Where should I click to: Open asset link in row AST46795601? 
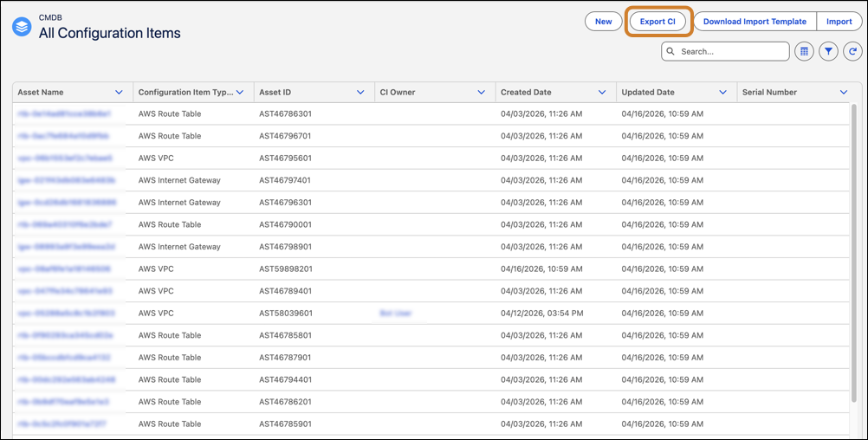pos(65,159)
